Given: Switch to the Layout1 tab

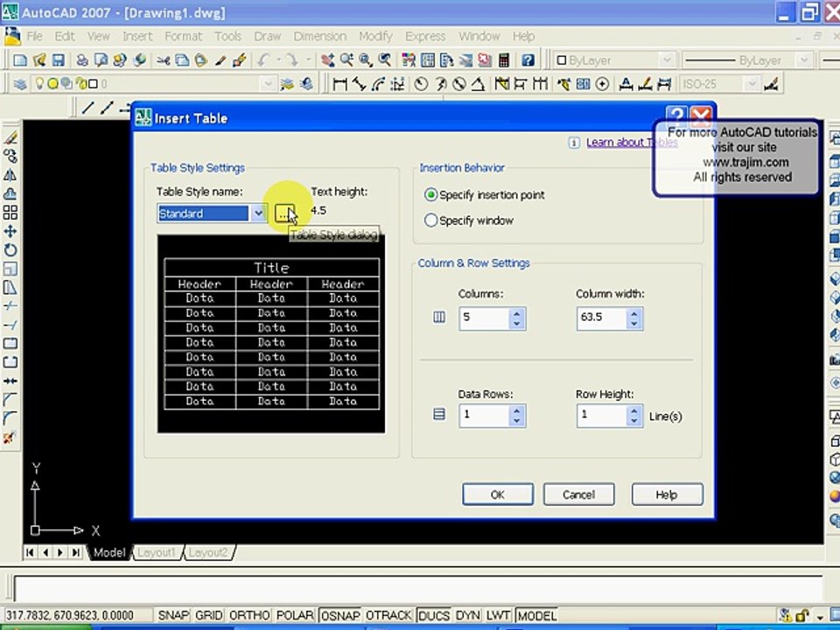Looking at the screenshot, I should click(x=157, y=552).
